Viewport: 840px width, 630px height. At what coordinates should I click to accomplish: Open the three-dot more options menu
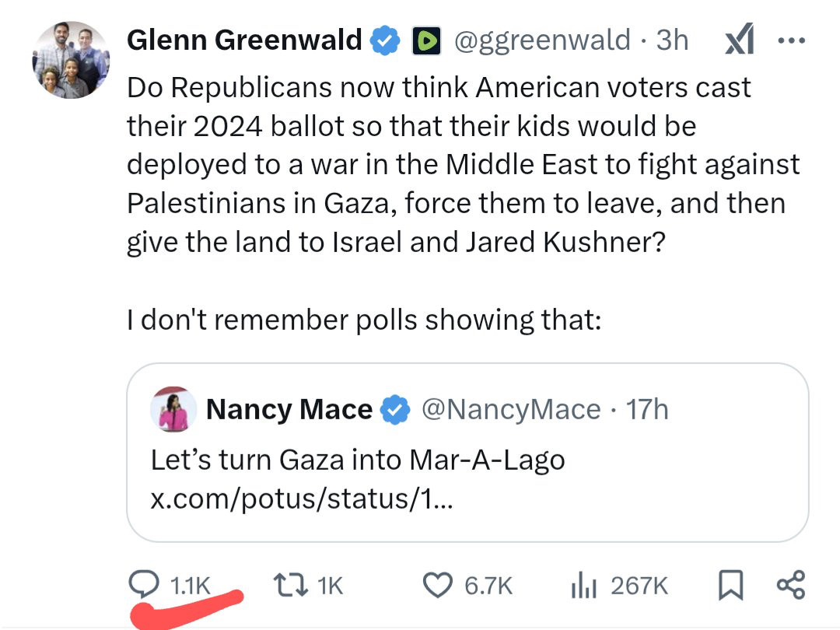click(791, 40)
